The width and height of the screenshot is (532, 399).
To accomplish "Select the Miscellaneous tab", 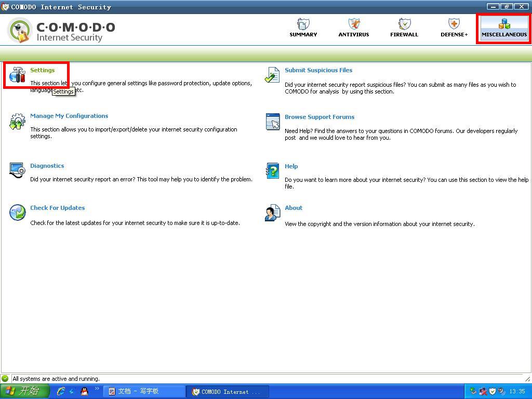I will pyautogui.click(x=504, y=28).
